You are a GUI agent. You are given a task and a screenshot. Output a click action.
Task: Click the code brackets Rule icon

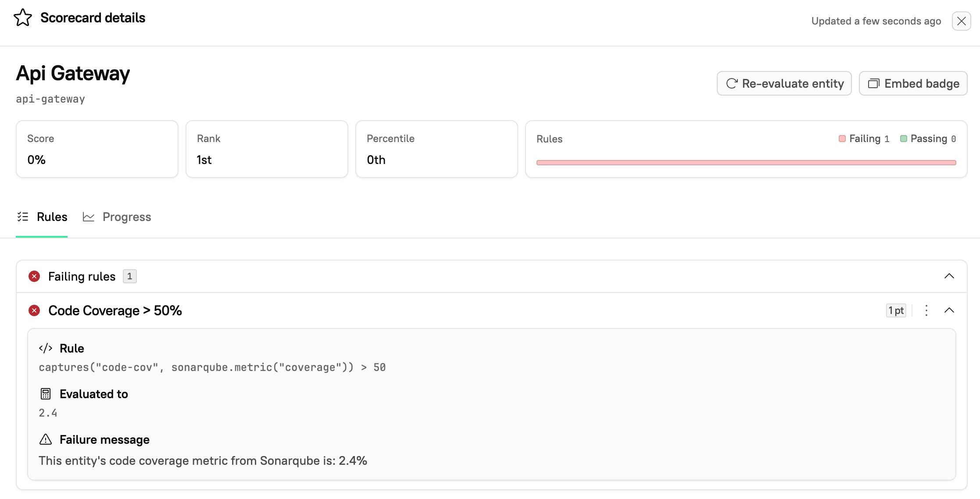pyautogui.click(x=46, y=348)
